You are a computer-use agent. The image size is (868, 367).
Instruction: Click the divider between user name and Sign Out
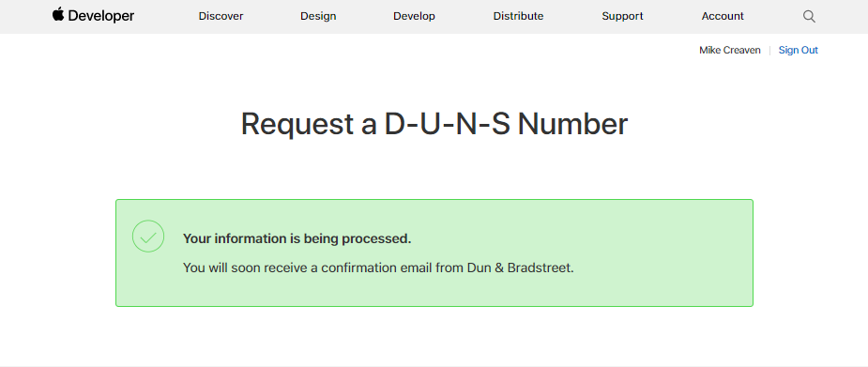click(x=769, y=51)
